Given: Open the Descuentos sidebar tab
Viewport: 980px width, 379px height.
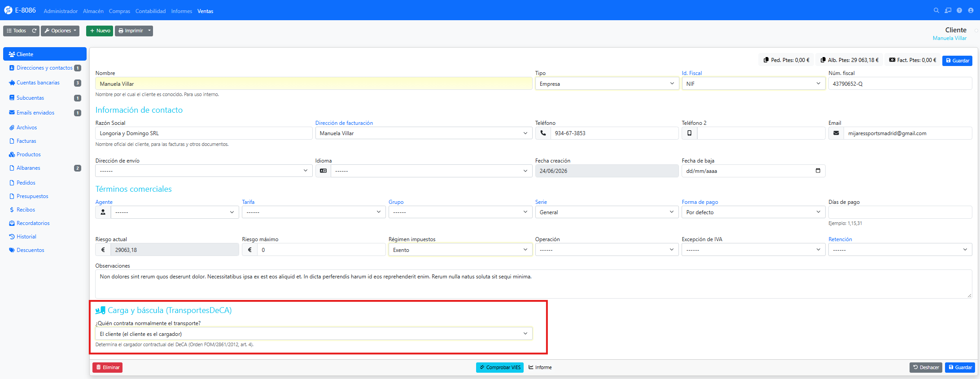Looking at the screenshot, I should click(x=45, y=250).
